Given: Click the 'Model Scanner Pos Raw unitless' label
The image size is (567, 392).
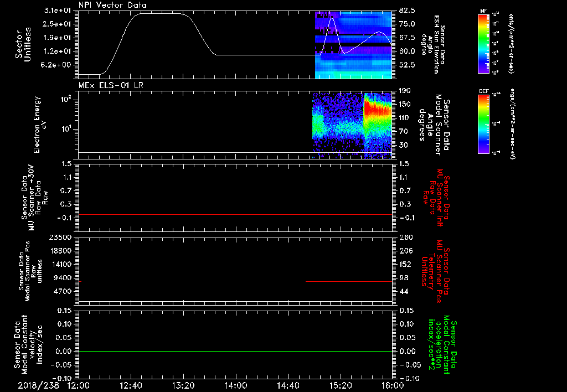Looking at the screenshot, I should 30,271.
